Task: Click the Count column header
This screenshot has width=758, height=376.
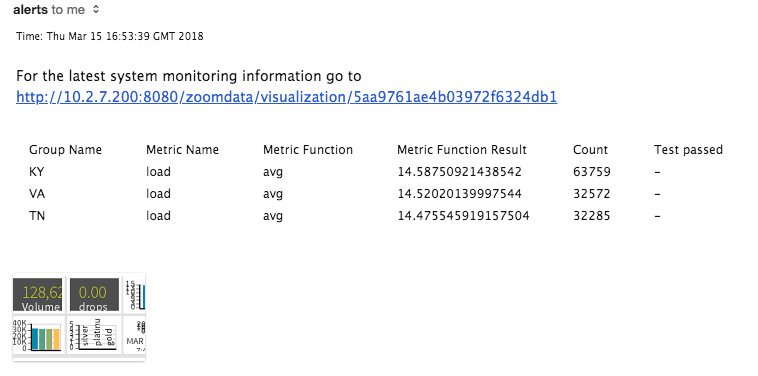Action: 590,150
